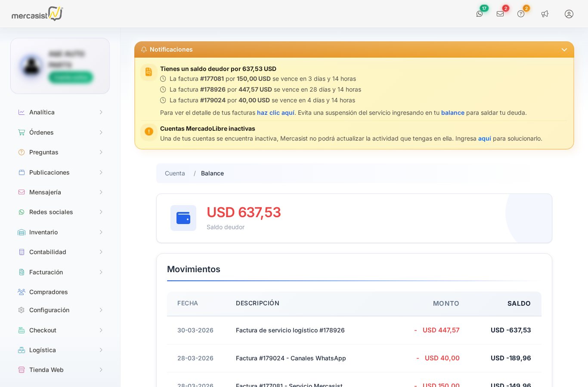Click the blue wallet icon beside balance
Screen dimensions: 588x387
pos(183,218)
